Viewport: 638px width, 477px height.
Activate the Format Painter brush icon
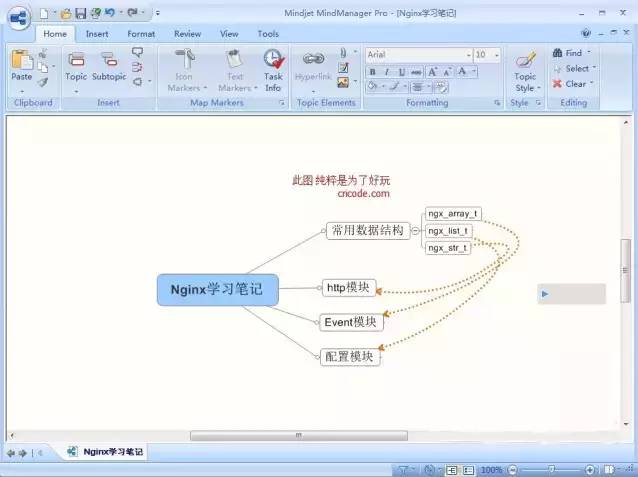43,82
